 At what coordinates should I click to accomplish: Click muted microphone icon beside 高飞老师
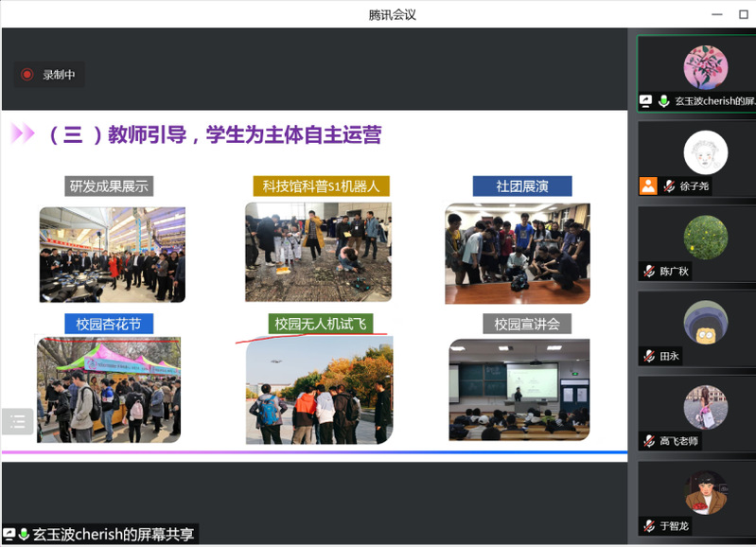click(648, 441)
